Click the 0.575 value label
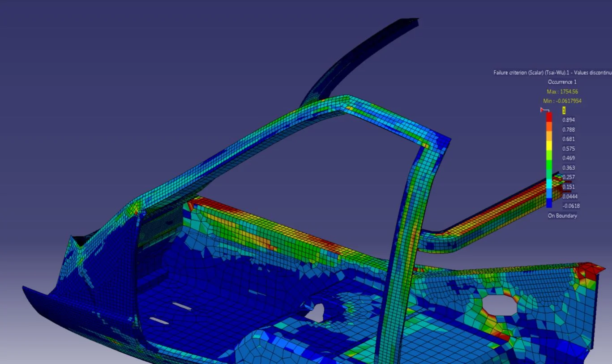 coord(568,148)
